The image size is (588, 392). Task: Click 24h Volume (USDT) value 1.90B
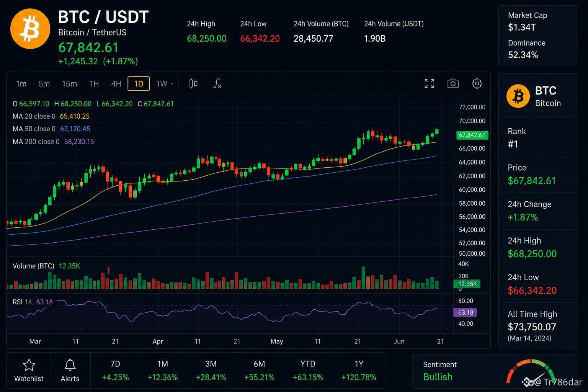[x=375, y=39]
